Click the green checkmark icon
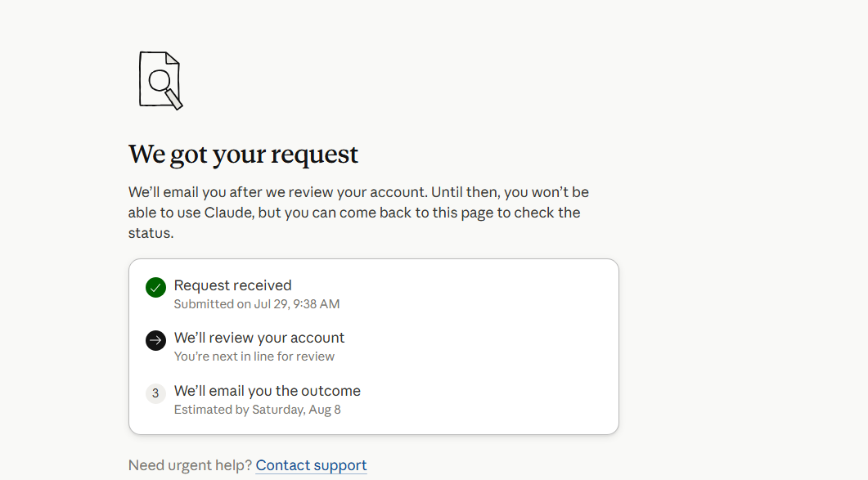This screenshot has height=480, width=868. click(155, 287)
